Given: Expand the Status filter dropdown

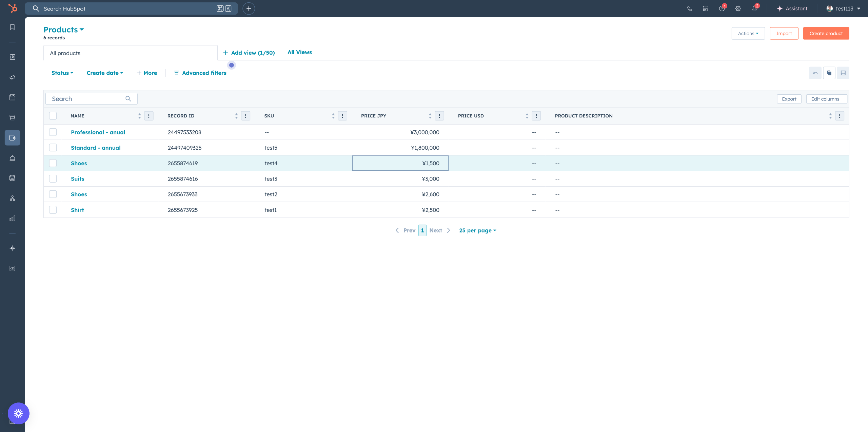Looking at the screenshot, I should click(x=62, y=73).
